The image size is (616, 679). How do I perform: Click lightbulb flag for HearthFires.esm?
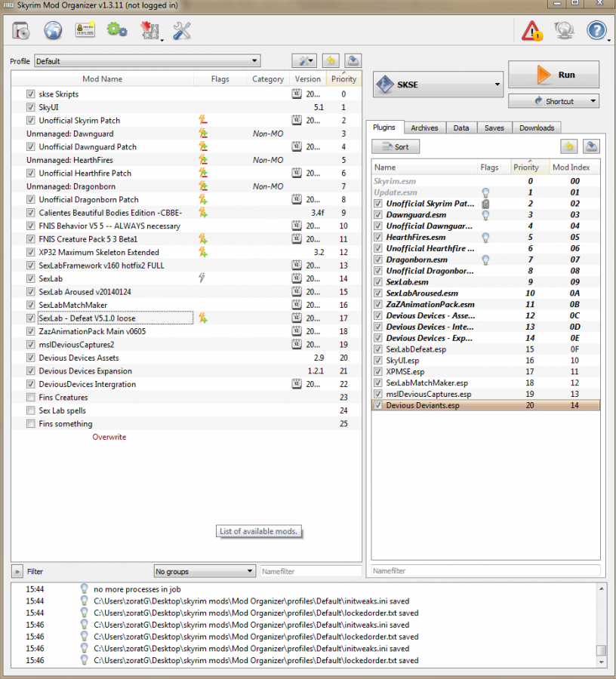(485, 238)
